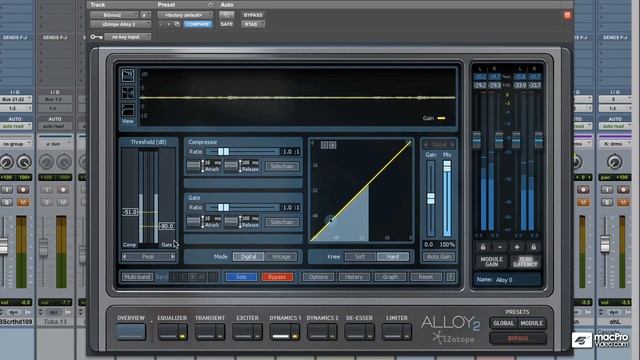Select previous preset with the minus button
The width and height of the screenshot is (640, 360).
point(161,24)
